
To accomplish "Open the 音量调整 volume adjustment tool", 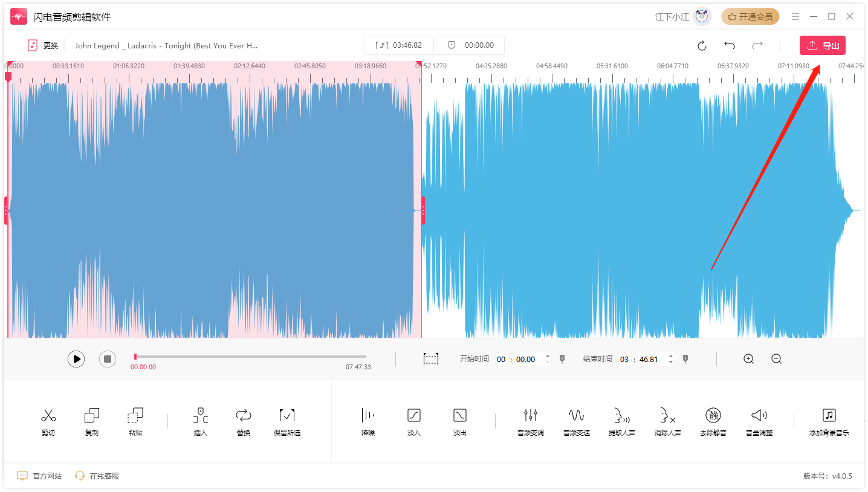I will coord(759,422).
